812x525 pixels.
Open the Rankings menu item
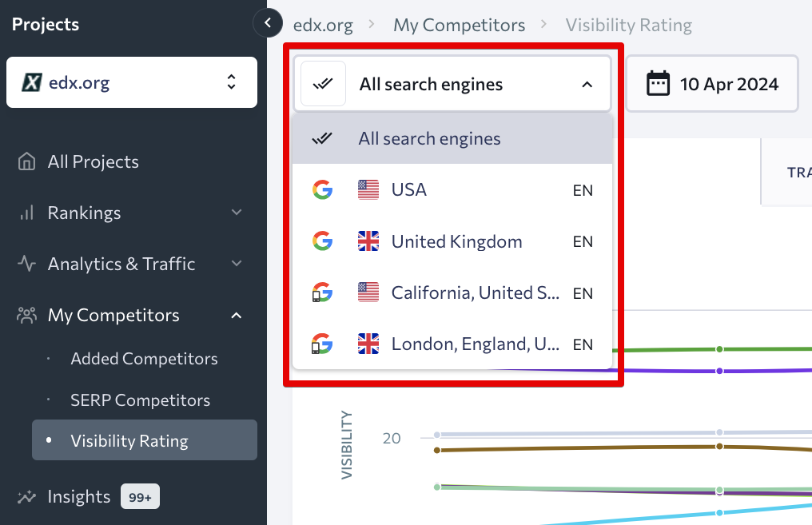85,213
